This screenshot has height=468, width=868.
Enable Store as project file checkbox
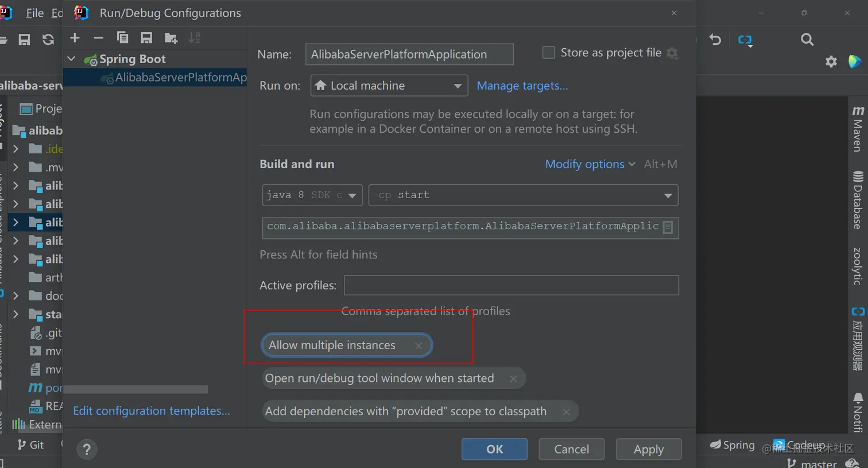coord(549,53)
